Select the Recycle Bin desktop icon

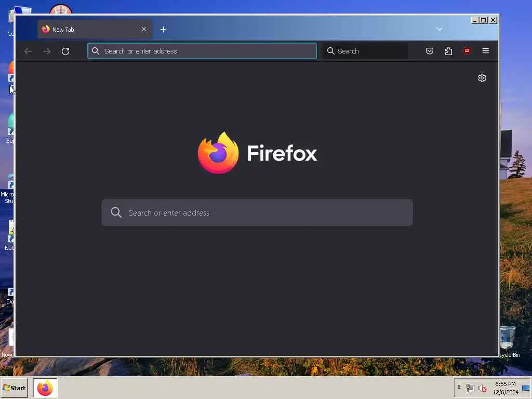click(x=509, y=341)
